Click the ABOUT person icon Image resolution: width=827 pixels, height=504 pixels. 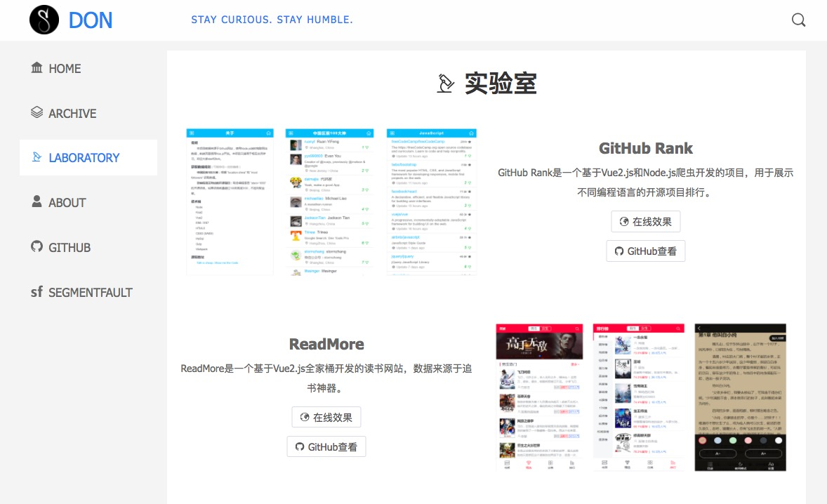coord(37,201)
